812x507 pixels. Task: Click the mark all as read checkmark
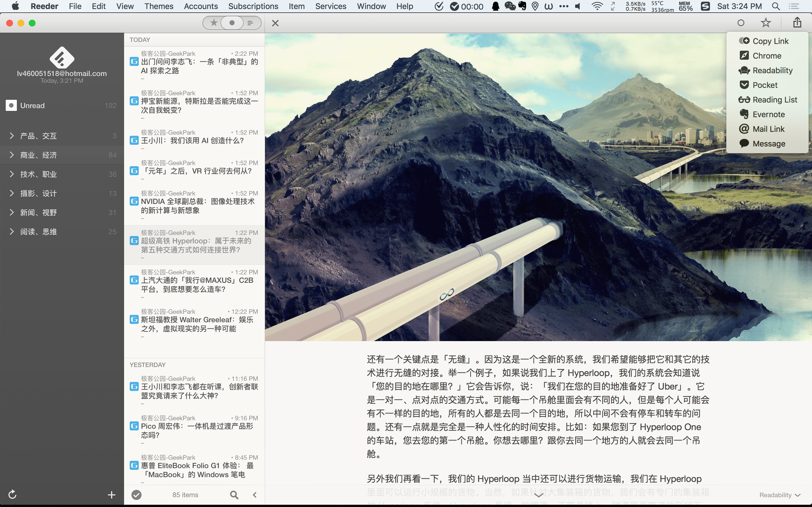(136, 495)
